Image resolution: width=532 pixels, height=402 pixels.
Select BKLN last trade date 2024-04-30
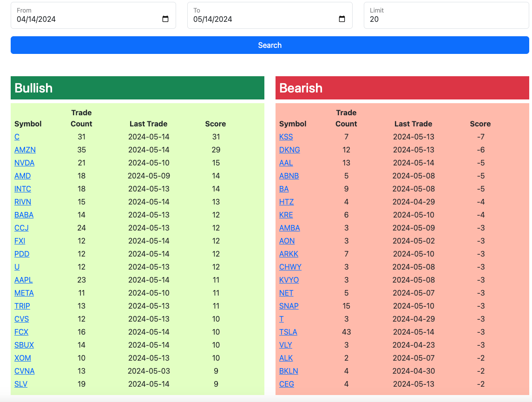[414, 371]
